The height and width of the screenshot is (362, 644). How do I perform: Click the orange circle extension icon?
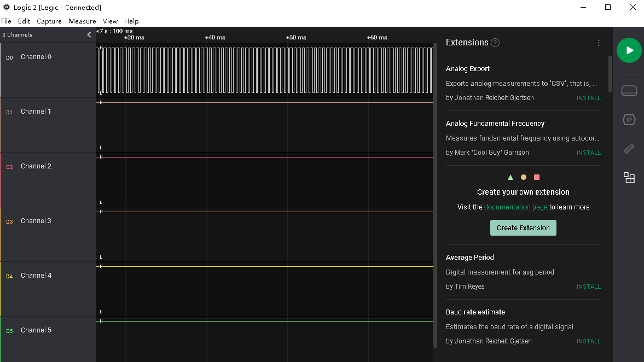click(523, 177)
